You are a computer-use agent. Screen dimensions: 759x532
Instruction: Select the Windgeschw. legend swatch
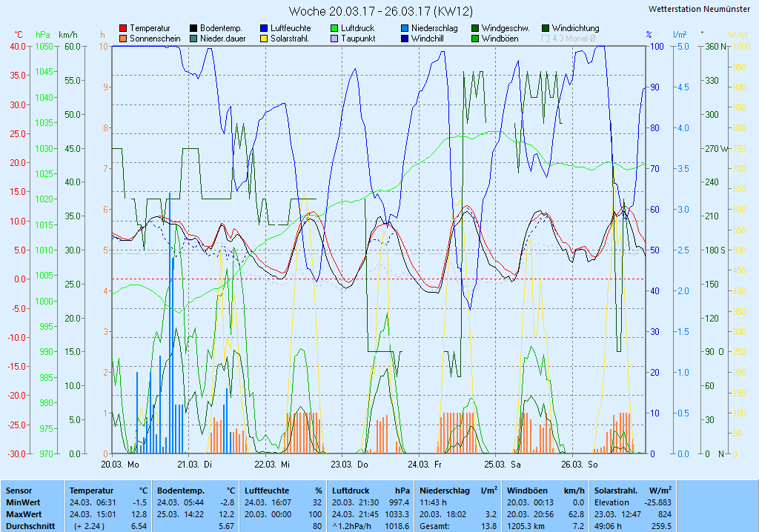(475, 29)
